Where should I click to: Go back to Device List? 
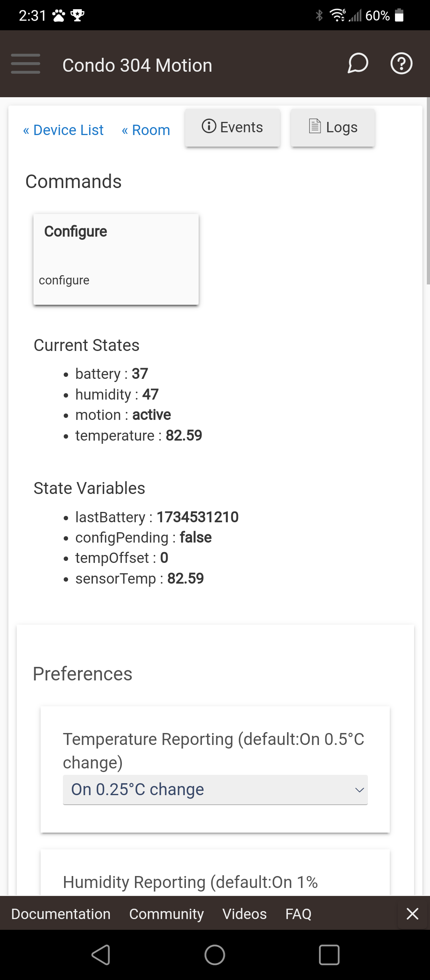click(x=63, y=130)
